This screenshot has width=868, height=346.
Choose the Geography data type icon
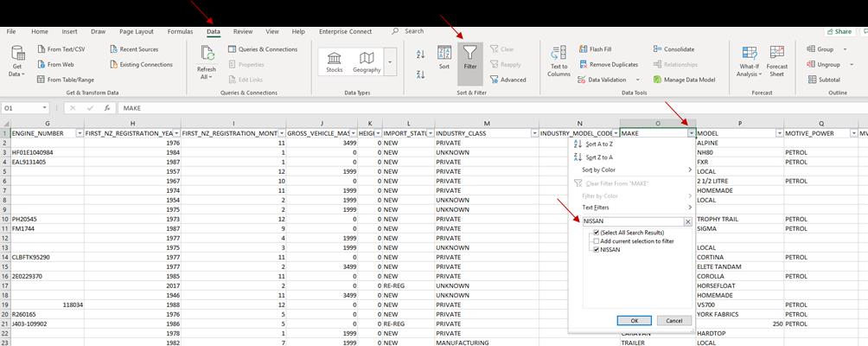[366, 61]
